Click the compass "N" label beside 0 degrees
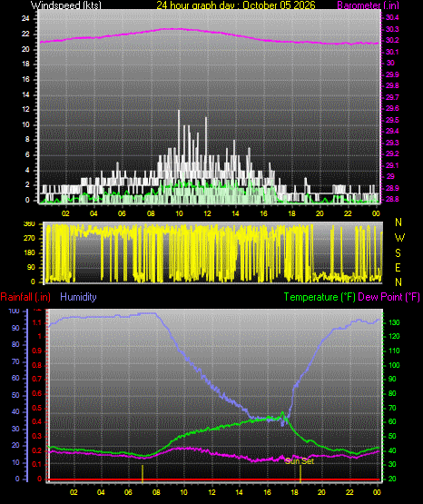The height and width of the screenshot is (504, 423). coord(398,282)
